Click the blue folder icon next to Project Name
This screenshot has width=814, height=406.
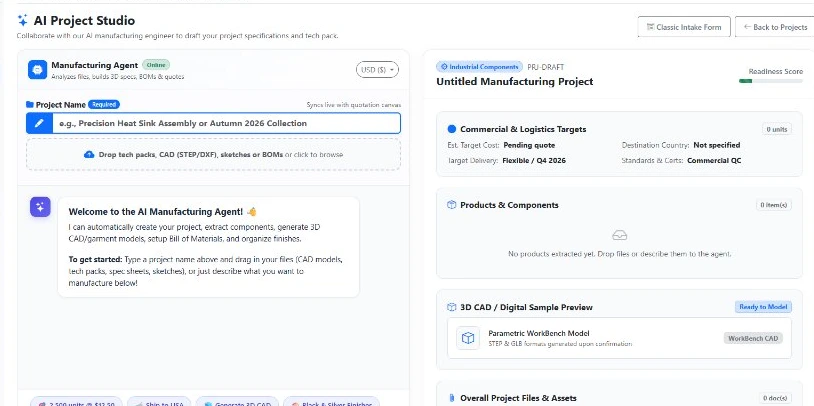point(30,104)
